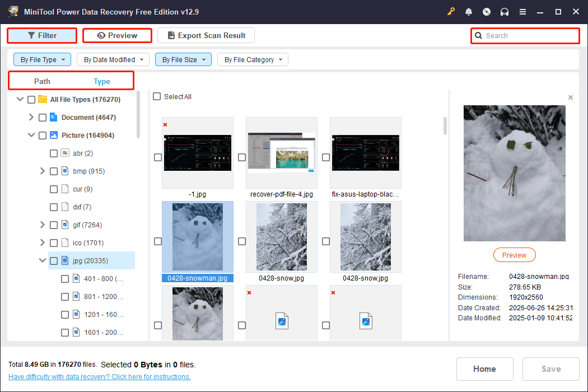Switch to the Path tab
The width and height of the screenshot is (588, 392).
tap(42, 81)
